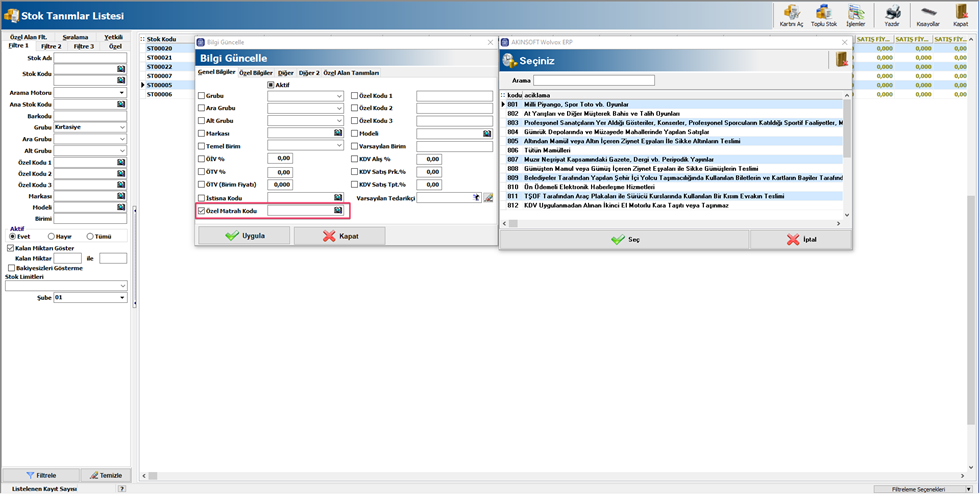Screen dimensions: 980x494
Task: Expand the Temel Birim dropdown in dialog
Action: point(339,146)
